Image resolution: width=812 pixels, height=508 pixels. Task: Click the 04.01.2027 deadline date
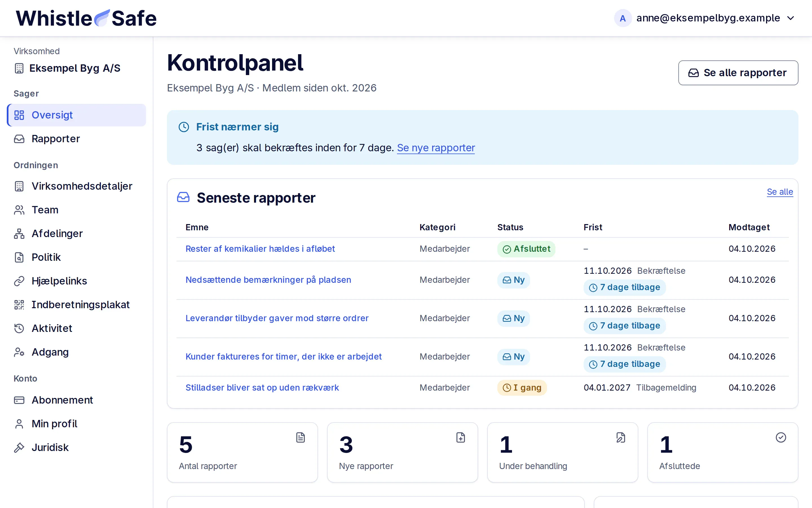(607, 388)
